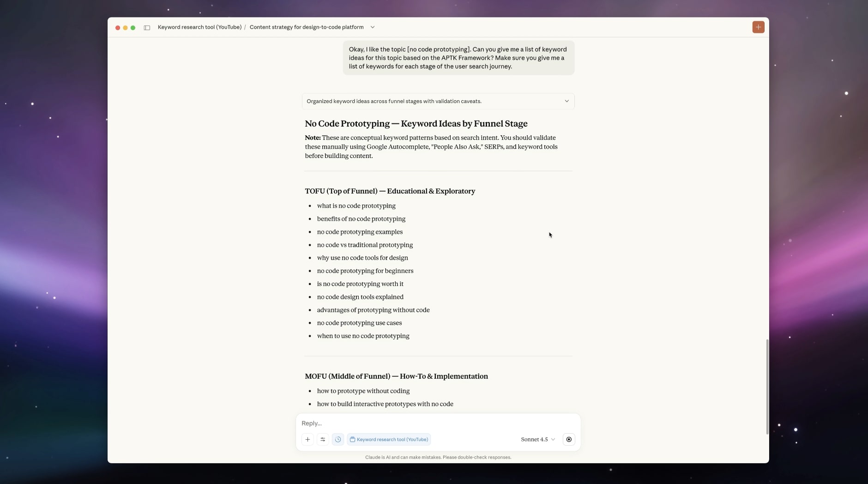Start voice dictation with the circular record icon
Viewport: 868px width, 484px height.
point(568,439)
